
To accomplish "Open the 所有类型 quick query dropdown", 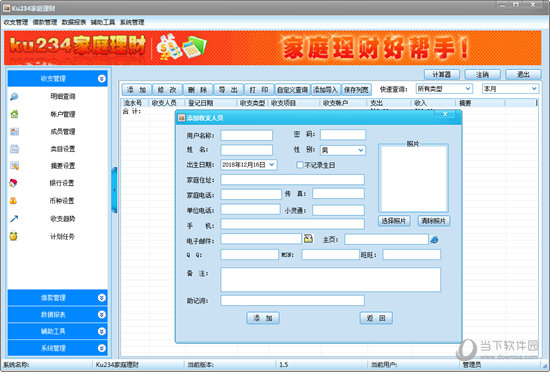I will click(468, 89).
